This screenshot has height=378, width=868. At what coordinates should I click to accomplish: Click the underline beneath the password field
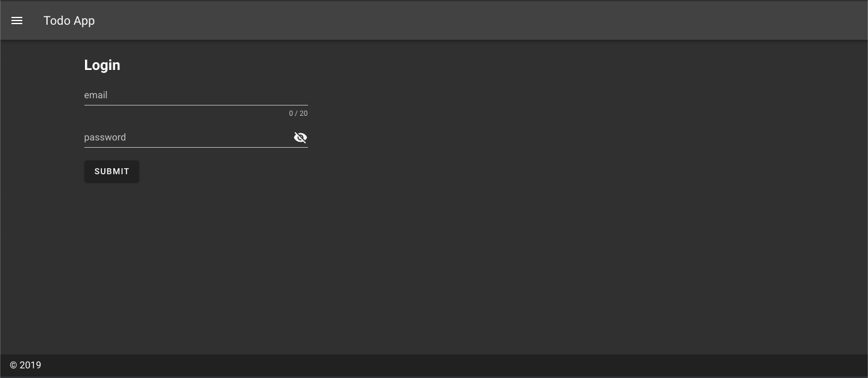(196, 147)
